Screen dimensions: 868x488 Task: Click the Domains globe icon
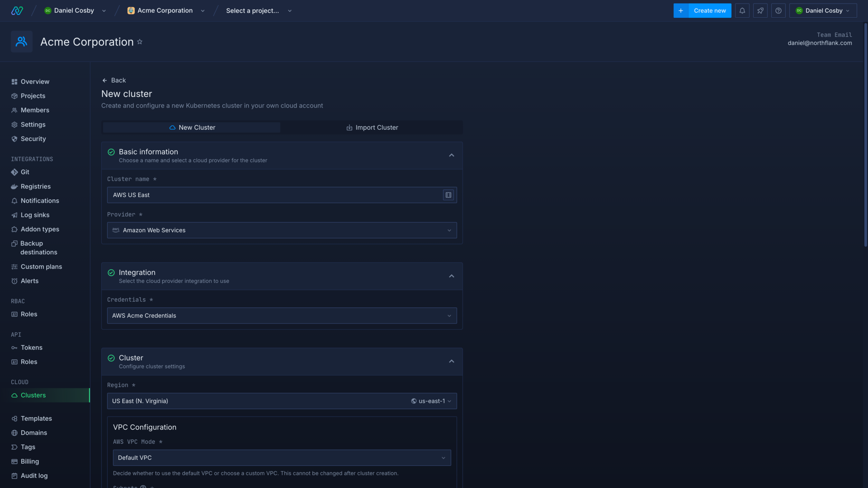tap(14, 433)
